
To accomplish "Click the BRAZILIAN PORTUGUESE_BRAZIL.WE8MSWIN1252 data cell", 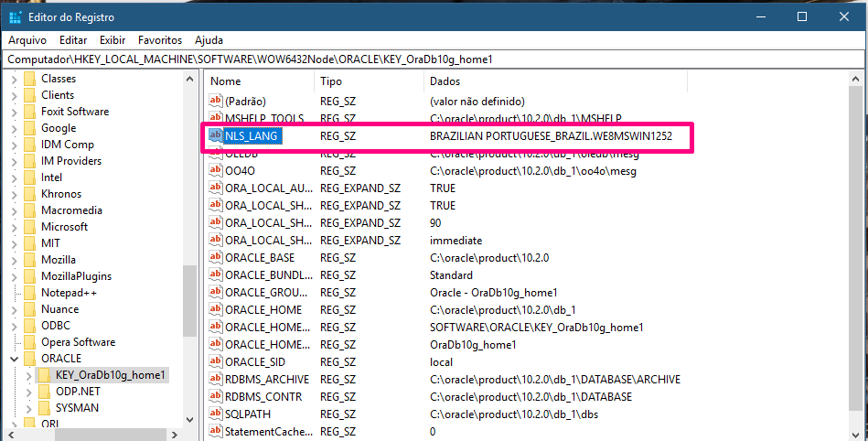I will coord(551,135).
